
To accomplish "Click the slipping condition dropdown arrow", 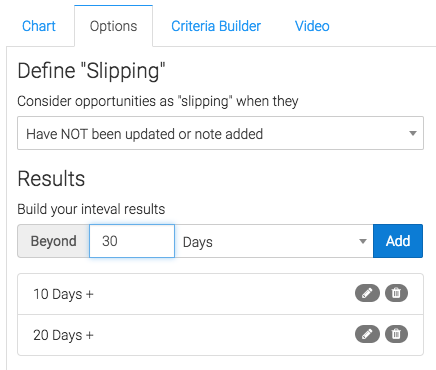I will pos(413,133).
